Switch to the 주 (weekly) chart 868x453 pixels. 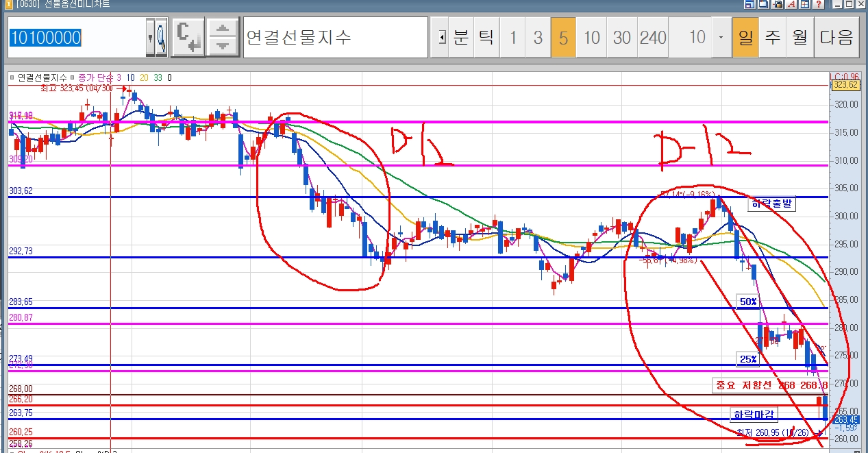pyautogui.click(x=773, y=37)
